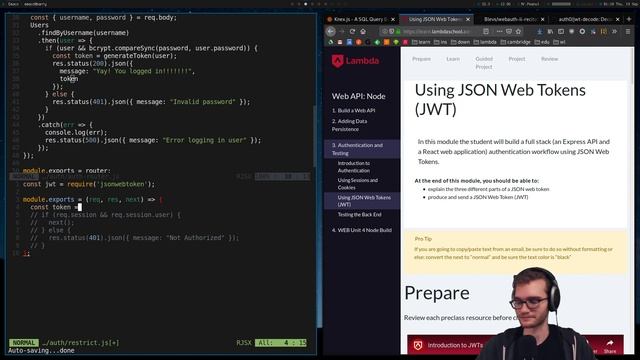This screenshot has width=640, height=360.
Task: Reload the page in Firefox
Action: [x=352, y=31]
